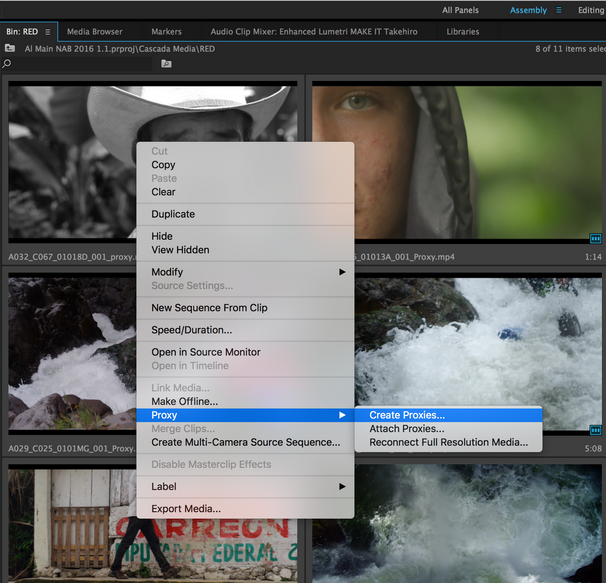Choose Open in Source Monitor
The width and height of the screenshot is (606, 583).
click(x=245, y=352)
